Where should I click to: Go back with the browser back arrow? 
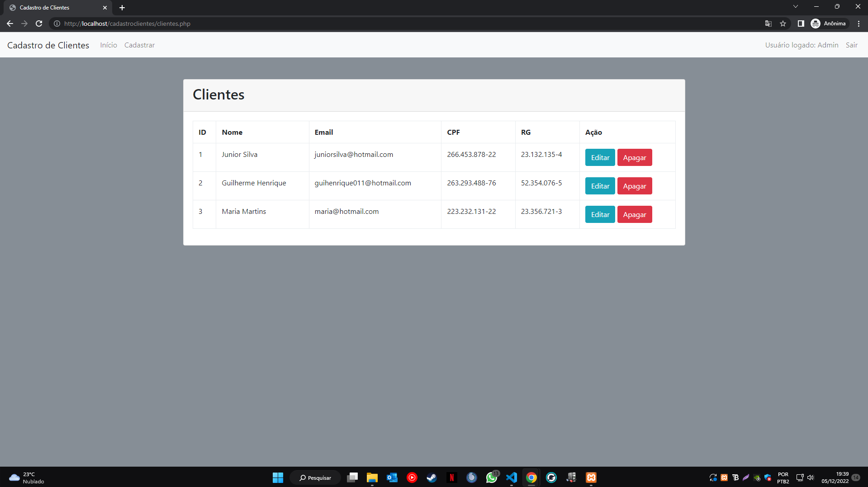click(x=10, y=24)
